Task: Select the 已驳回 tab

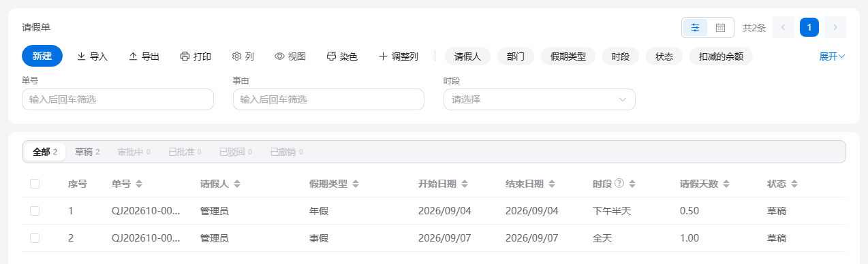Action: pyautogui.click(x=236, y=152)
